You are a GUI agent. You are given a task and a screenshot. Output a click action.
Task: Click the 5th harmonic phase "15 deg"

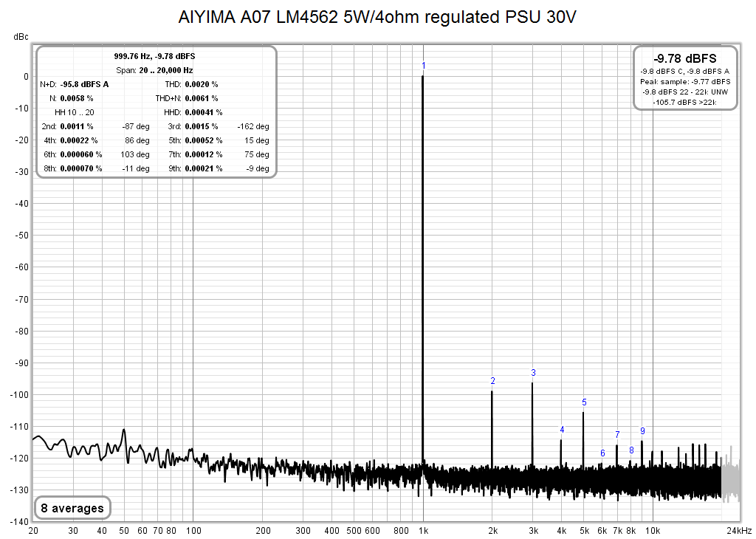click(x=256, y=140)
